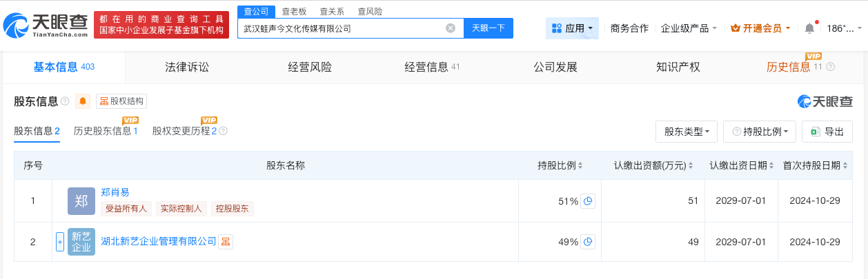Click 2024-10-29 date in 郑肖易 row
Viewport: 868px width, 279px height.
[816, 201]
